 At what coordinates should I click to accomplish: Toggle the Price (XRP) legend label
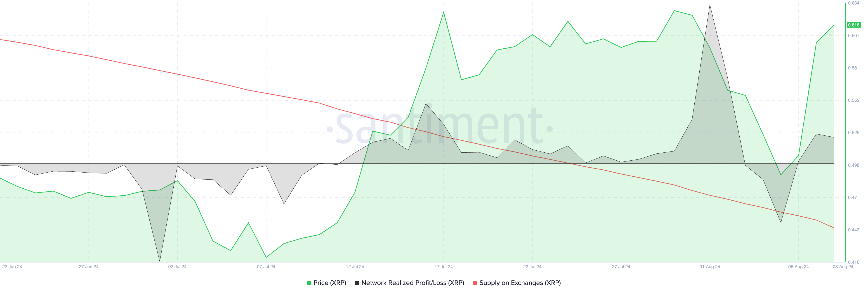pos(330,283)
